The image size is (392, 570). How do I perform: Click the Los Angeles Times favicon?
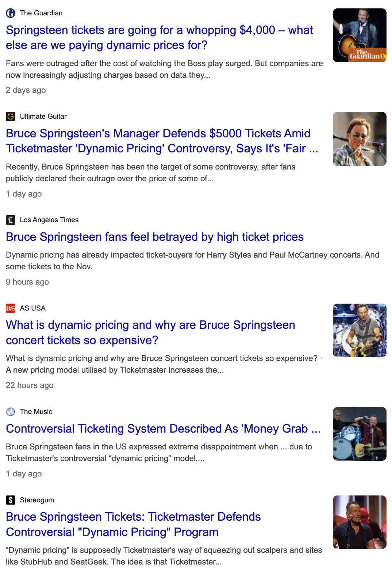click(11, 220)
